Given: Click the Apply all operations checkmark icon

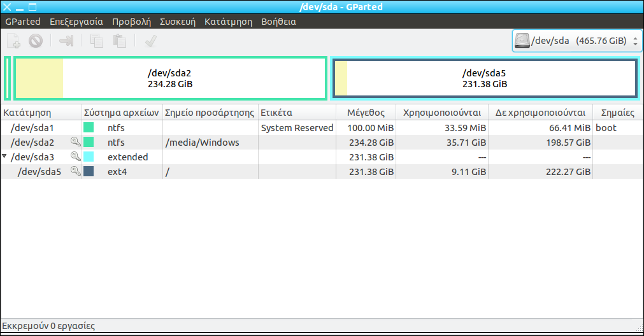Looking at the screenshot, I should click(x=151, y=41).
